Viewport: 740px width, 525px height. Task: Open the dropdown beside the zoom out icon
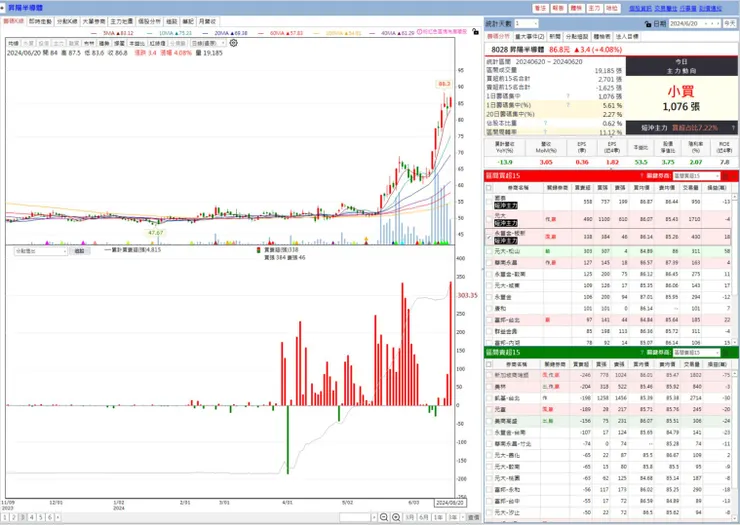[374, 517]
